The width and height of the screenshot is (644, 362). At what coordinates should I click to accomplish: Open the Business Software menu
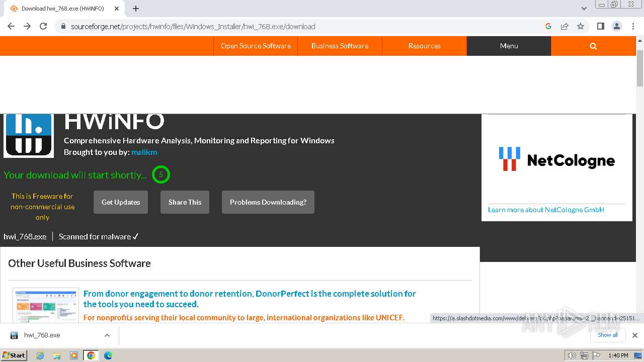coord(340,46)
